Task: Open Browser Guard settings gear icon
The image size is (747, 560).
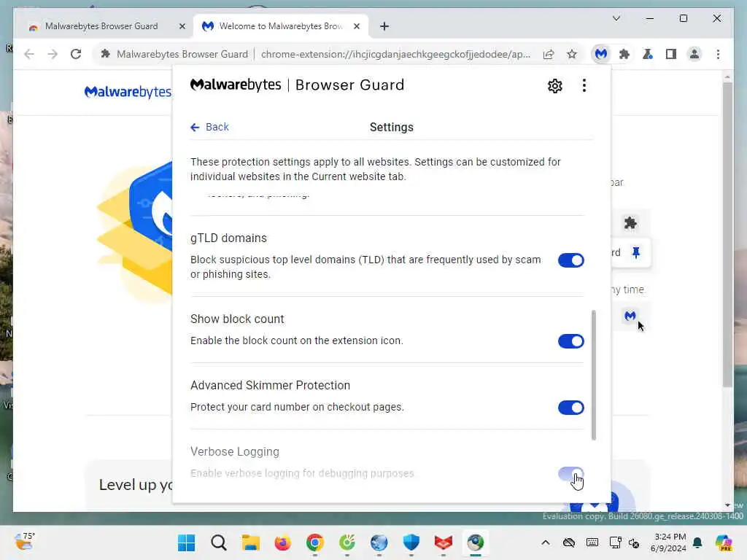Action: 554,86
